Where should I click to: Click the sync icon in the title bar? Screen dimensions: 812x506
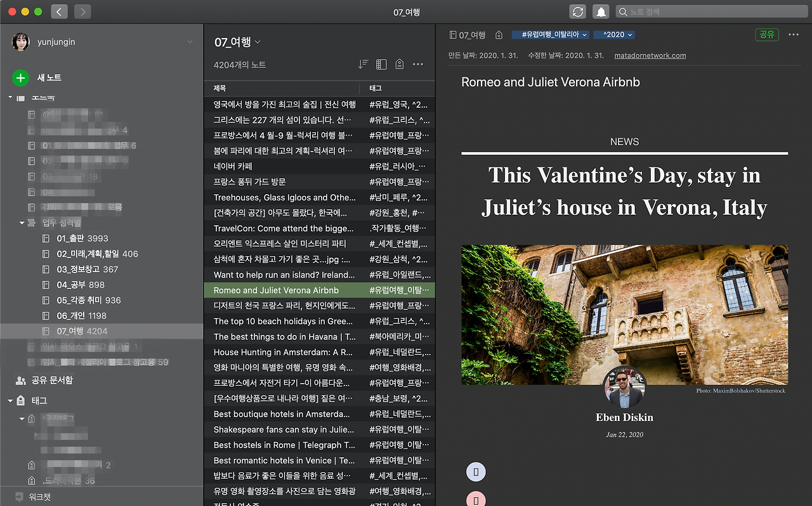[578, 11]
